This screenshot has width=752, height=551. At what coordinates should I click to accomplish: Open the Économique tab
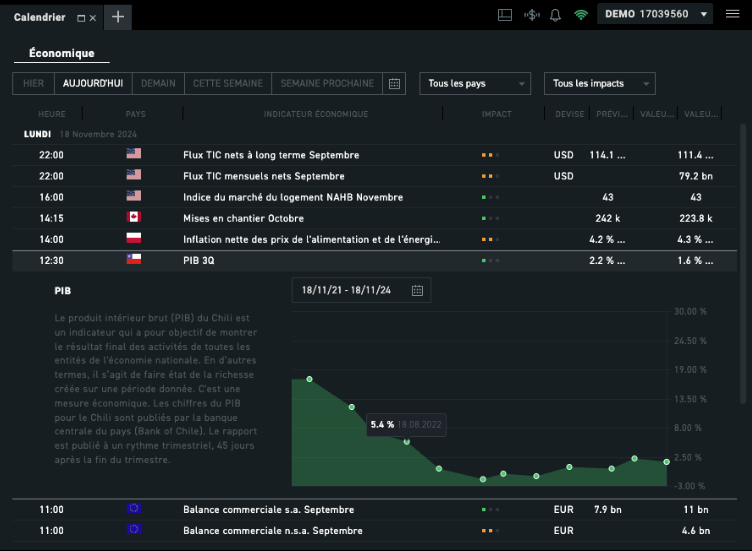point(62,53)
